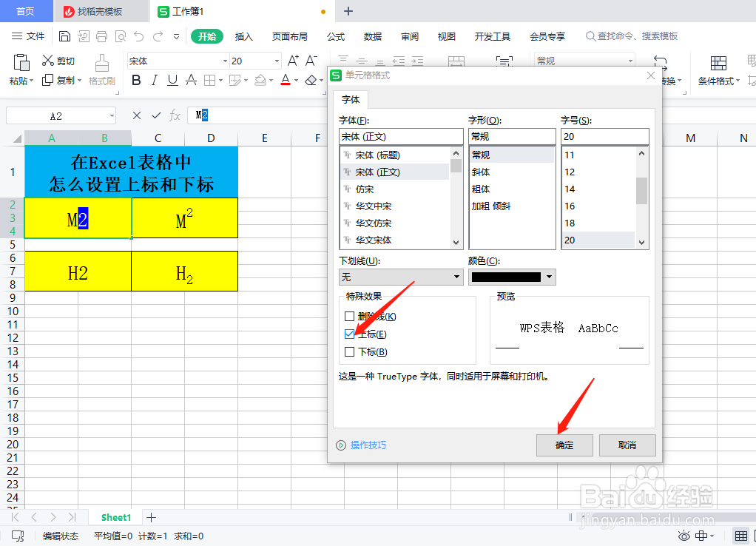Switch to the 数据 Data tab

[373, 37]
